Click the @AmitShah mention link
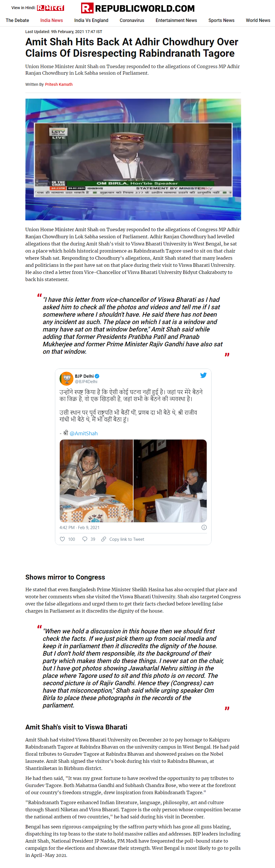Screen dimensions: 275x868 tap(83, 433)
